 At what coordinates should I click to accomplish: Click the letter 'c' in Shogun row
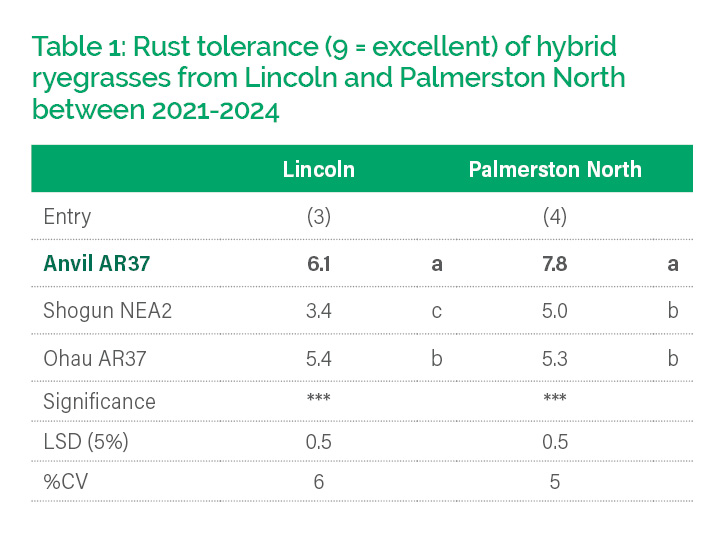click(x=436, y=311)
